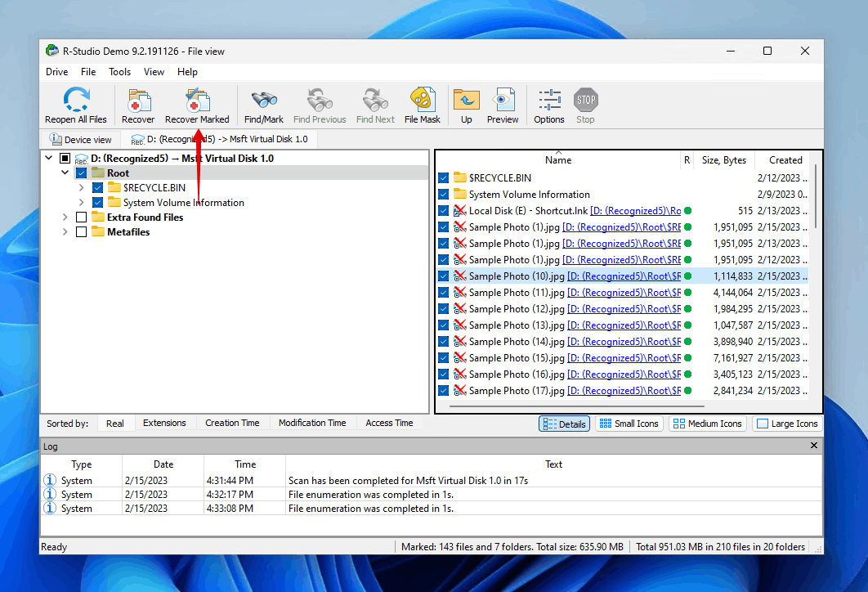Open the View menu
The image size is (868, 592).
(x=154, y=71)
